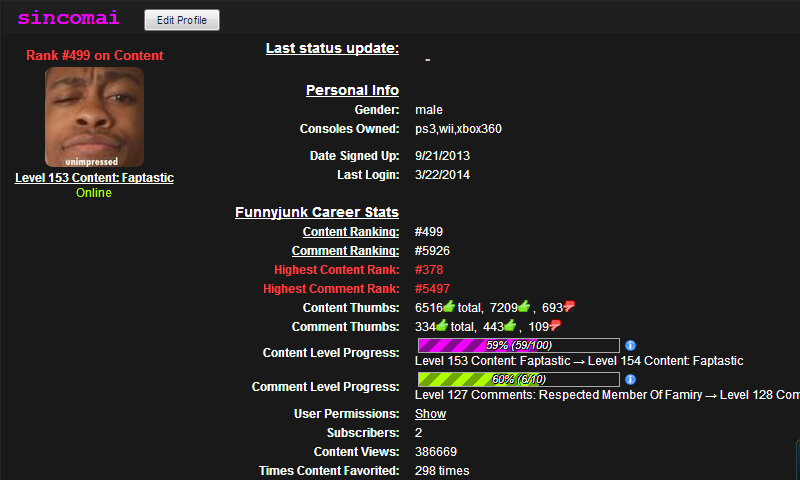
Task: Select the #5926 comment ranking value
Action: [432, 250]
